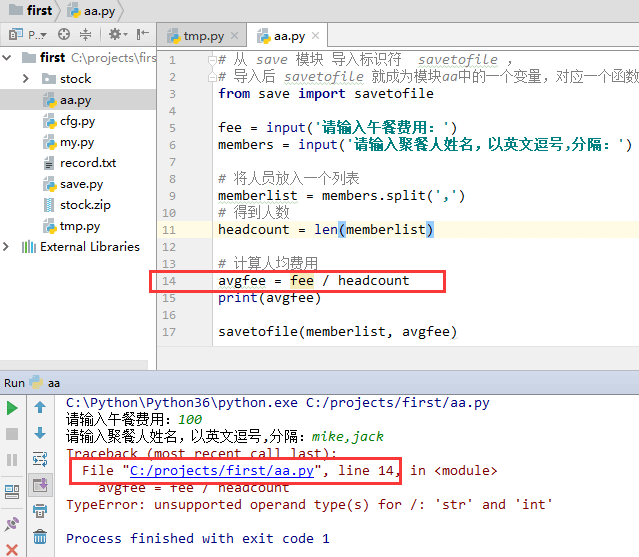Close the aa.py editor tab
The image size is (639, 557).
315,36
